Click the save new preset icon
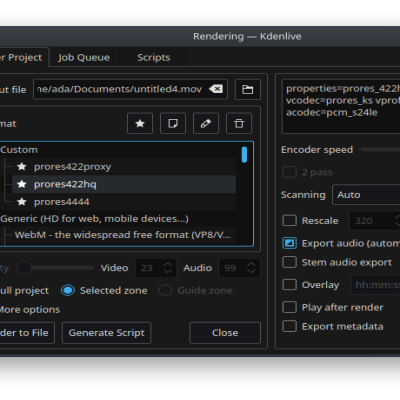 (173, 123)
